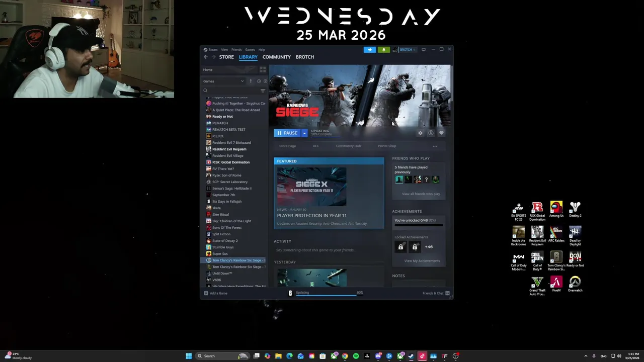Pause the Rainbow Six Siege update
Viewport: 644px width, 362px height.
point(287,133)
